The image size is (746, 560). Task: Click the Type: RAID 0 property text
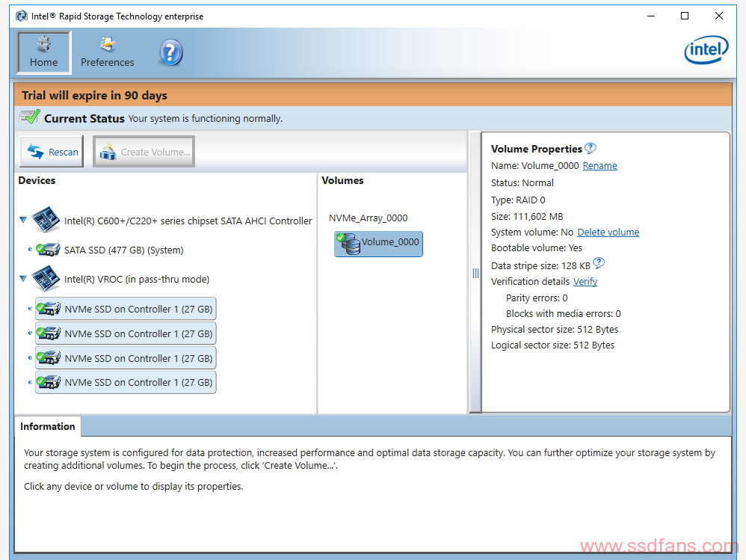[518, 200]
